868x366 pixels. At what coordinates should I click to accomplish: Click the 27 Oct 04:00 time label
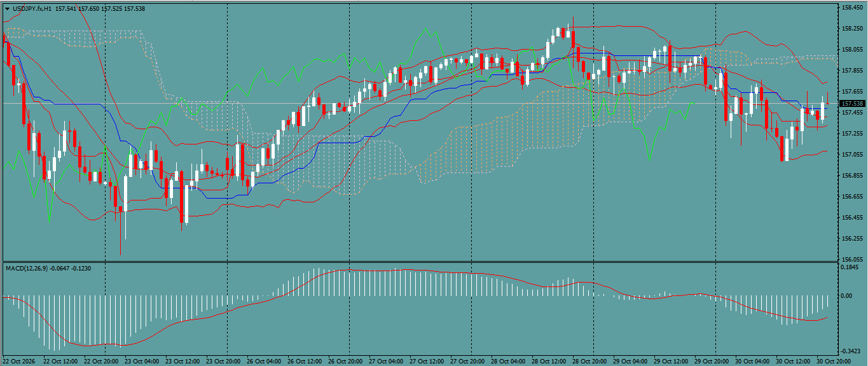[x=385, y=361]
